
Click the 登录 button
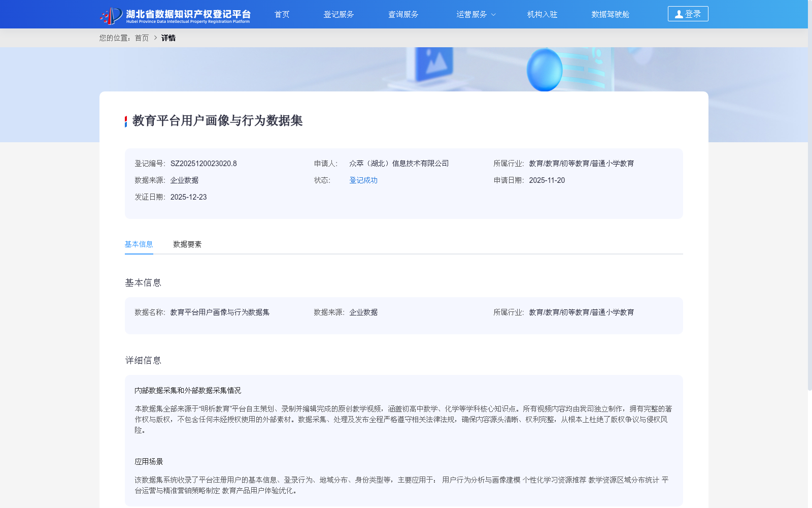point(688,14)
